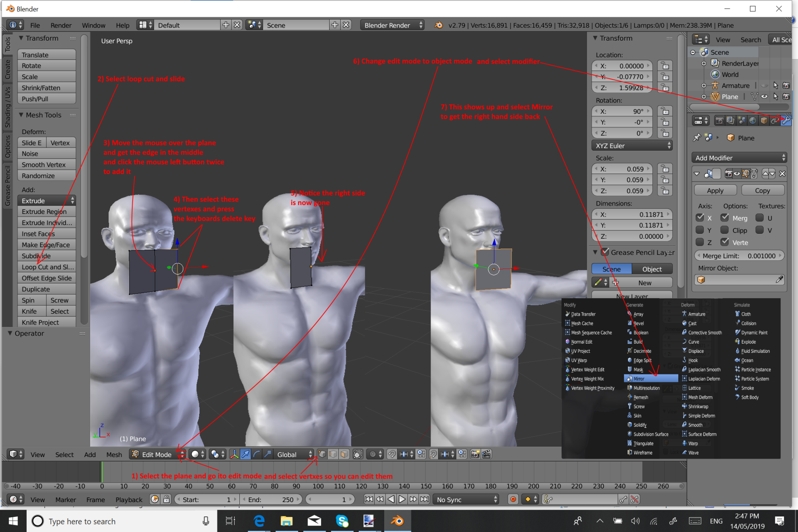The image size is (798, 532).
Task: Toggle Grease Pencil Layers checkbox
Action: point(605,252)
